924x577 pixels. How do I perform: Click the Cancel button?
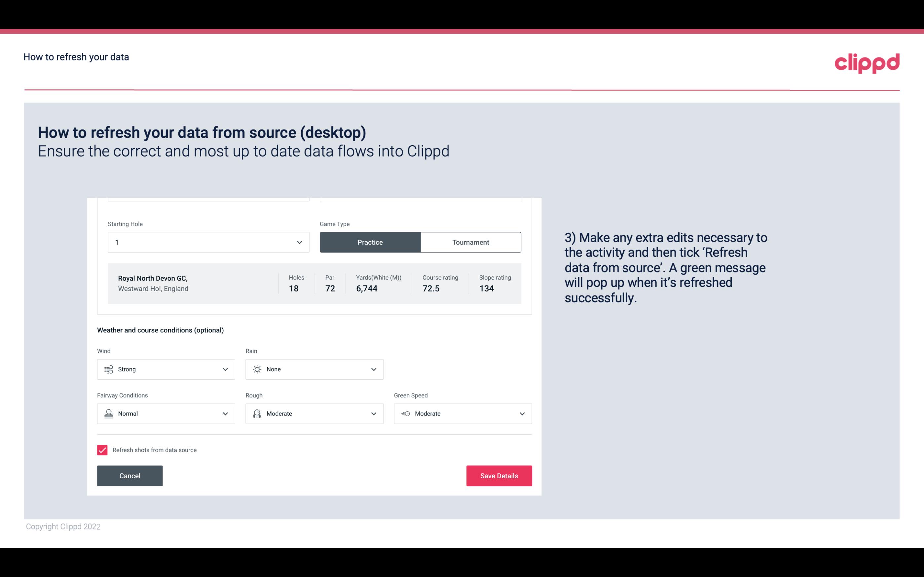(x=130, y=475)
